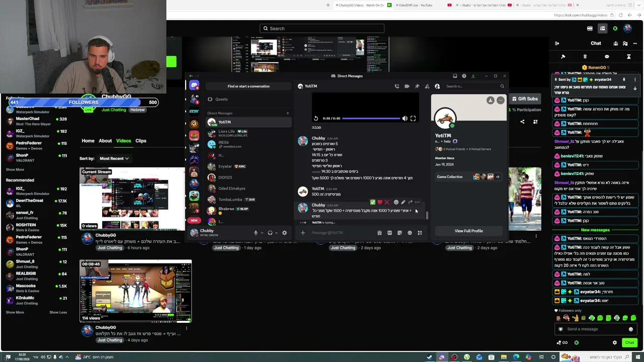Open YotiTM direct message row
Screen dimensions: 644x362
tap(249, 122)
